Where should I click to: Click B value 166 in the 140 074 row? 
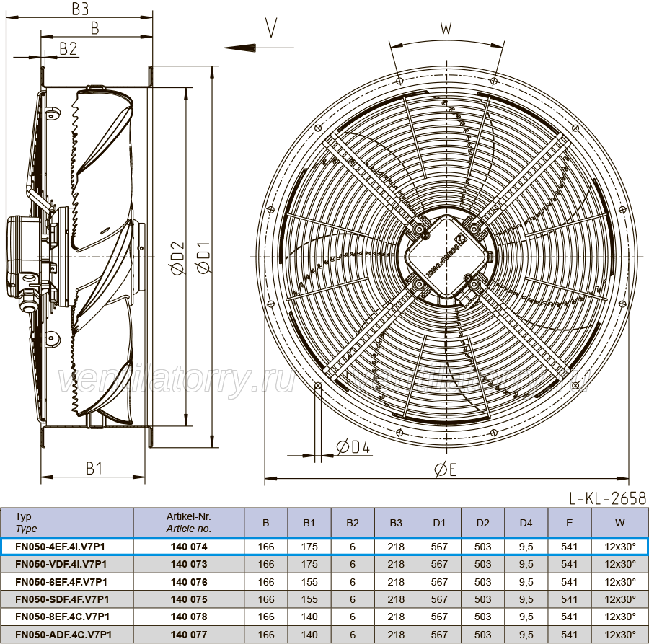point(265,547)
